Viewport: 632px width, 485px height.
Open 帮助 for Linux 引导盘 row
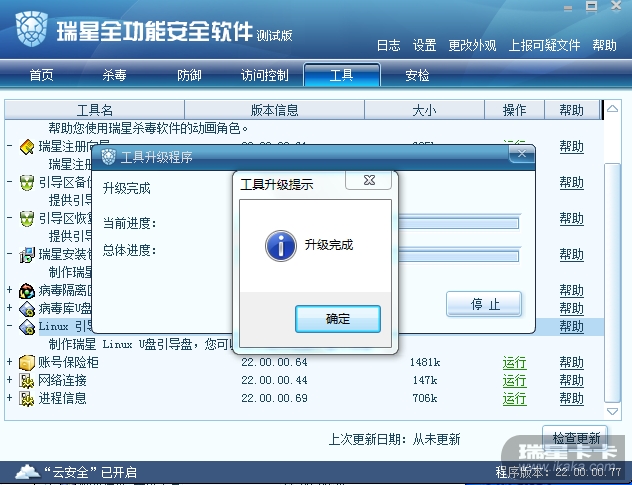[x=572, y=327]
